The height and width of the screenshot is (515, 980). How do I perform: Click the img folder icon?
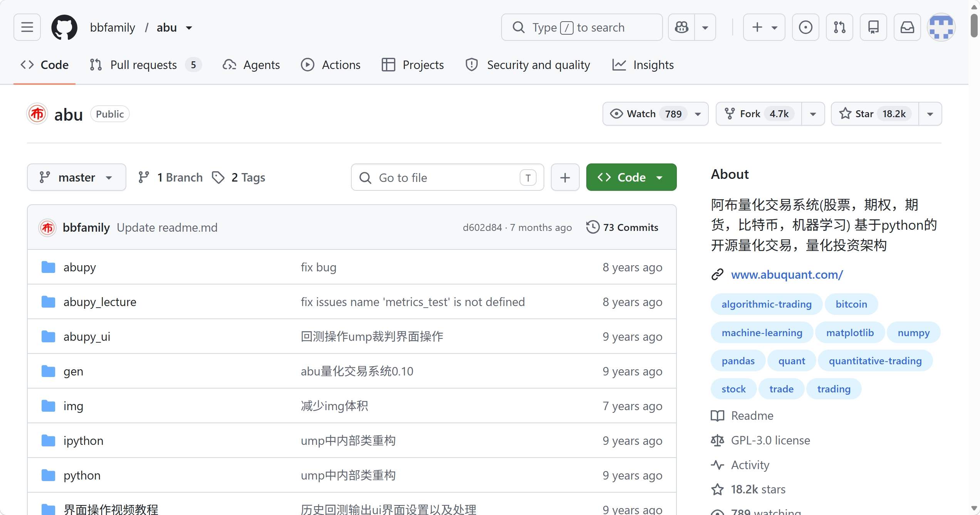[x=48, y=406]
